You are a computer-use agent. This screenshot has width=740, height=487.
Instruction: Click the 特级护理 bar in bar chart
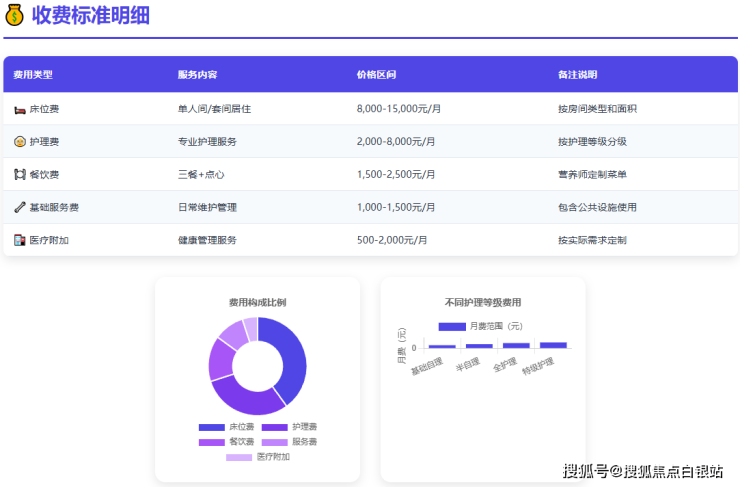pyautogui.click(x=553, y=345)
